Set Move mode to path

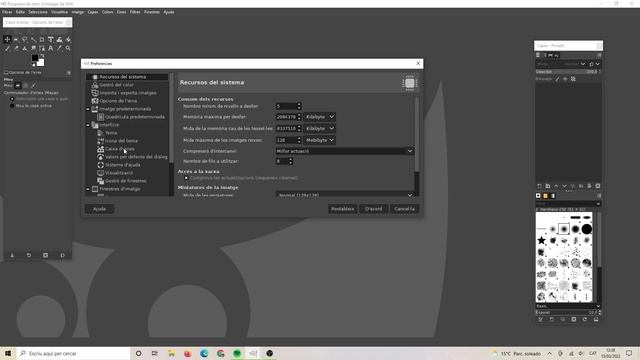[x=33, y=85]
